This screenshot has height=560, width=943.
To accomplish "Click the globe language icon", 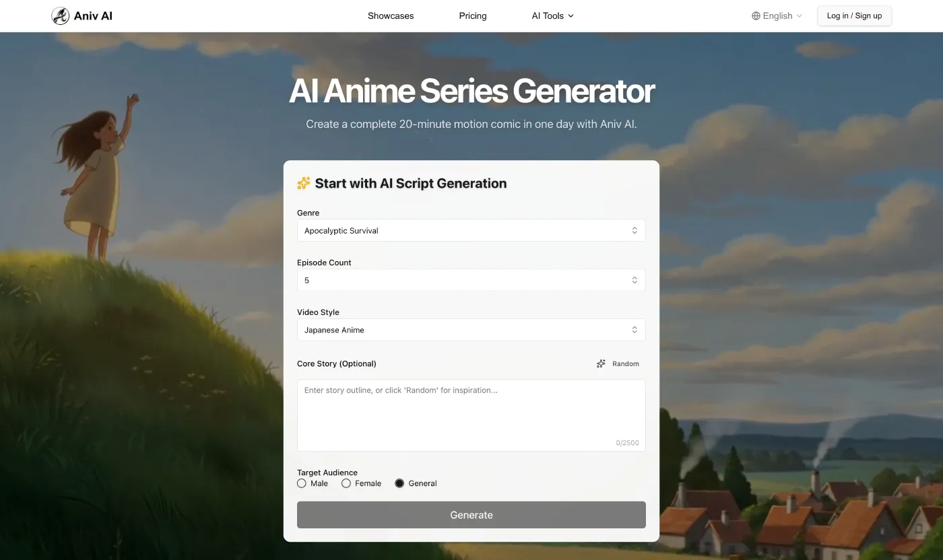I will click(756, 16).
